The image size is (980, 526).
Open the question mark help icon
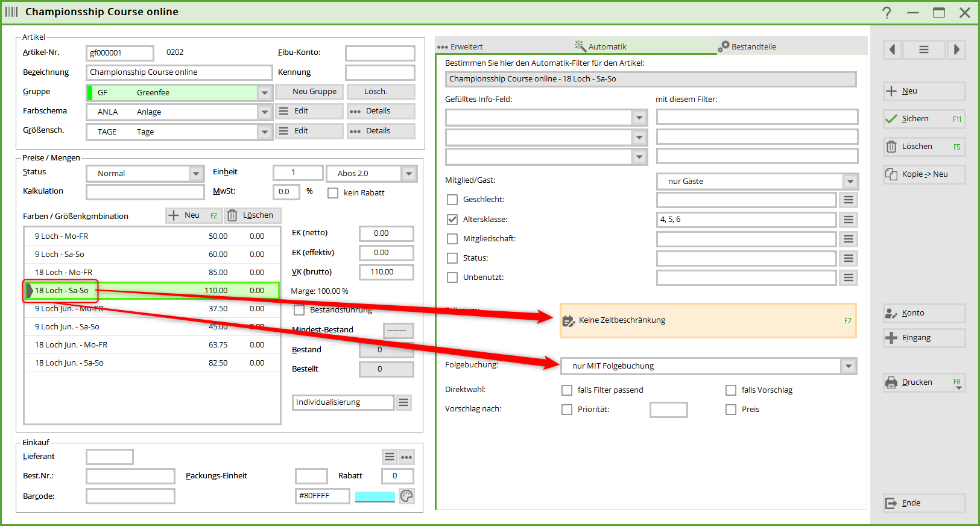point(887,13)
